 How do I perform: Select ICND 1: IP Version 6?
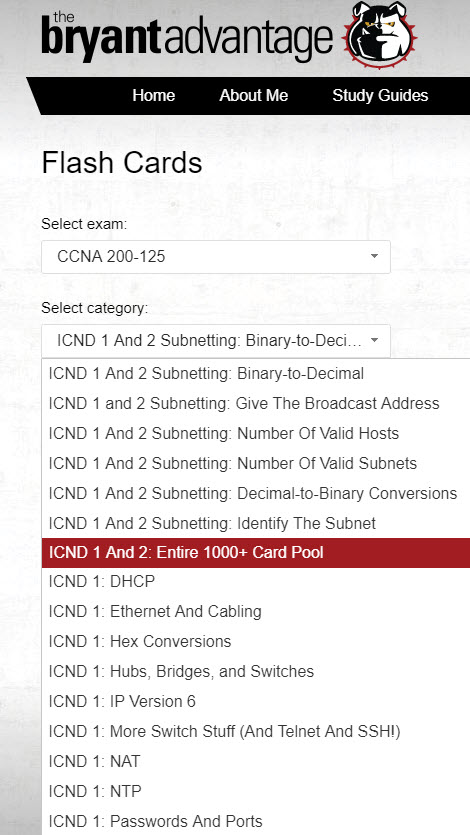click(x=256, y=701)
